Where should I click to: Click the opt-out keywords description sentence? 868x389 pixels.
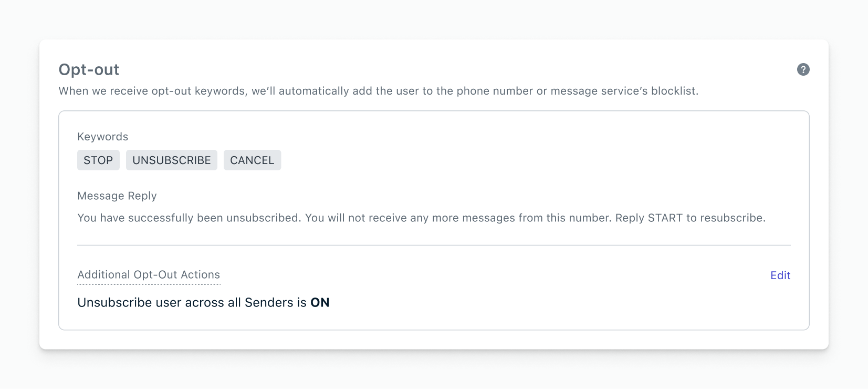tap(379, 91)
